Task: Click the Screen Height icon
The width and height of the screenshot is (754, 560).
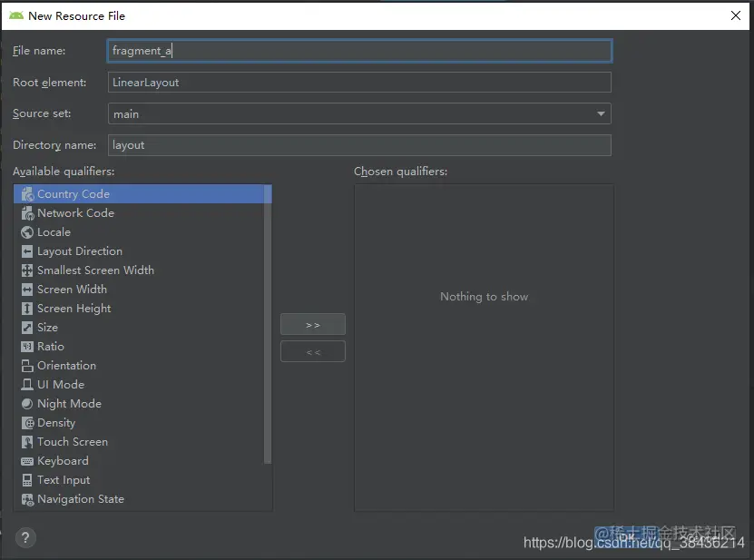Action: click(27, 309)
